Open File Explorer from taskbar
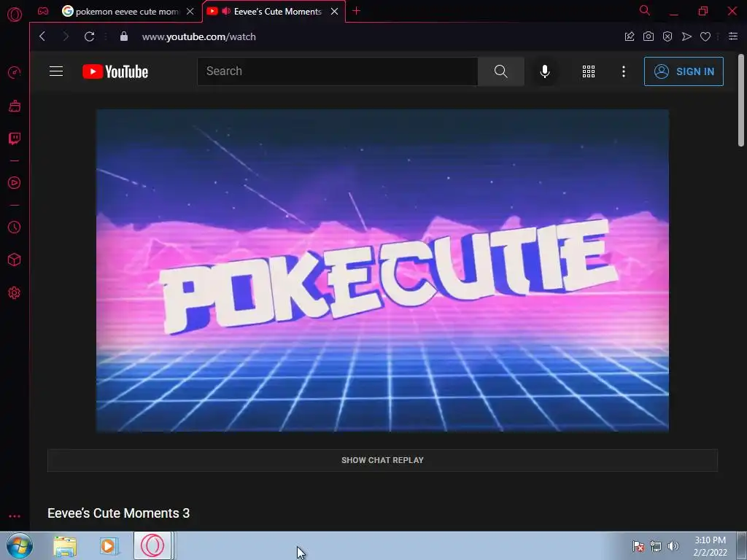 [65, 546]
